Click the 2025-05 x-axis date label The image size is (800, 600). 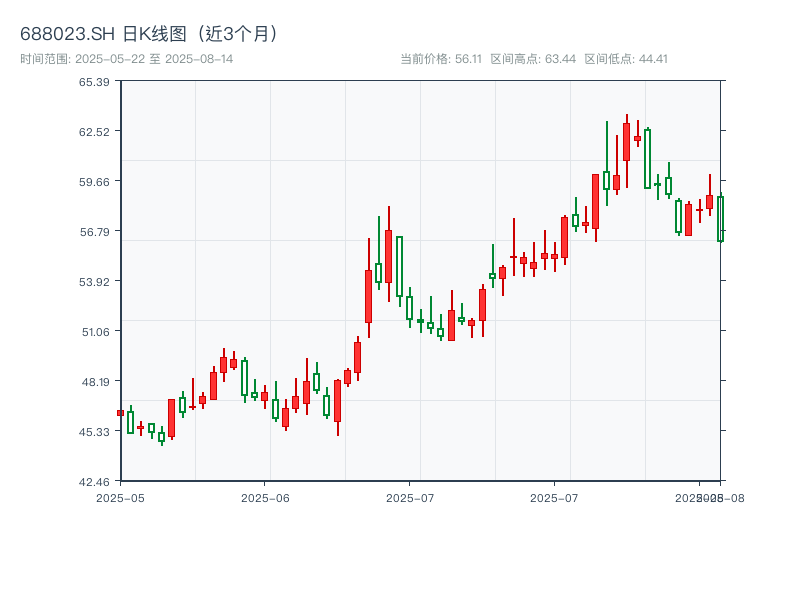click(120, 497)
